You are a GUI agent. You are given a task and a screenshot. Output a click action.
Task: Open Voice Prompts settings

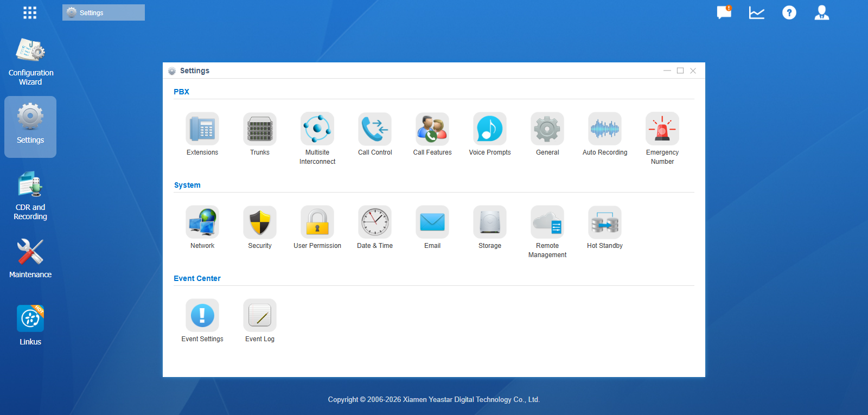click(490, 129)
